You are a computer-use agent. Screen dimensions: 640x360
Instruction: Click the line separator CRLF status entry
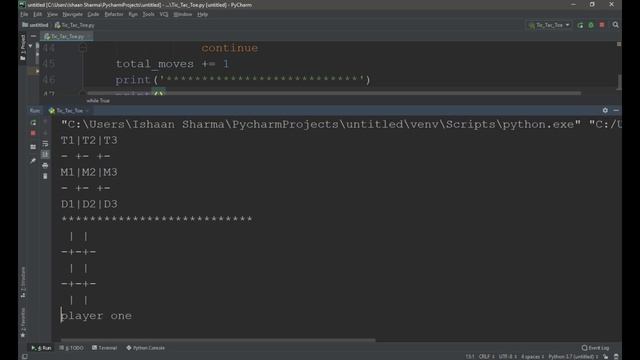[486, 357]
